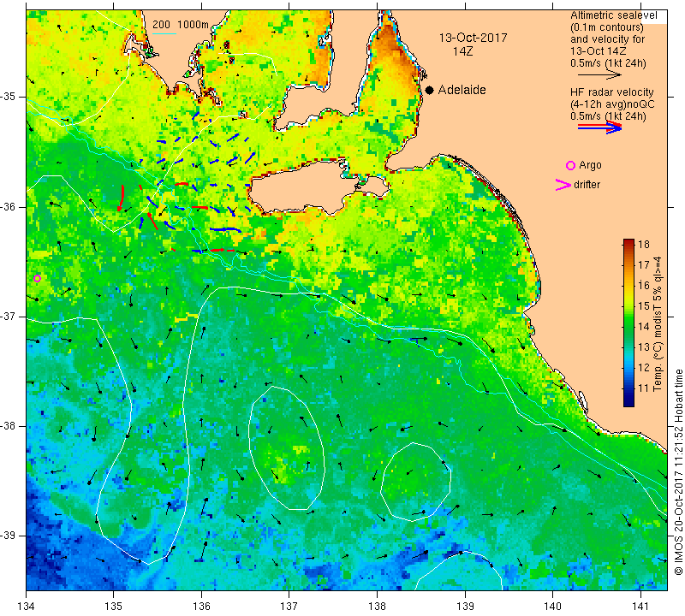Click the 136 longitude axis label
This screenshot has height=616, width=685.
point(201,607)
